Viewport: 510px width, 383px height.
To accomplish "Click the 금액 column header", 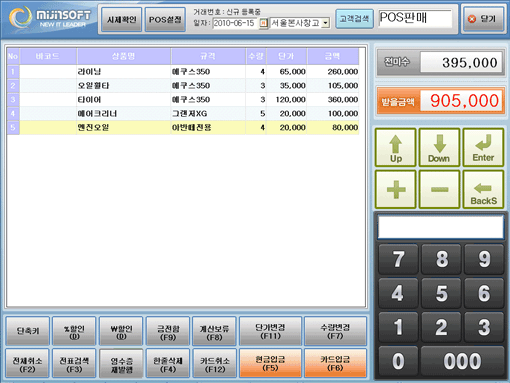I will (333, 56).
